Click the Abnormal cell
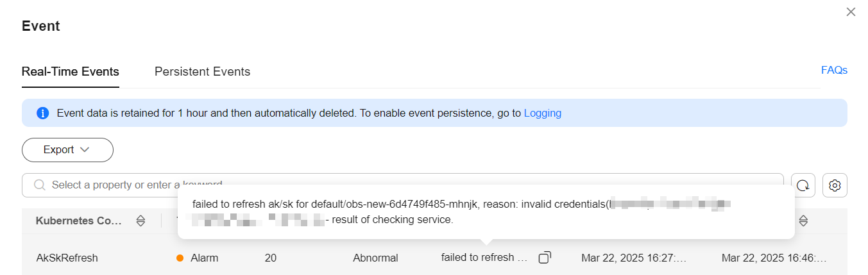 tap(375, 258)
